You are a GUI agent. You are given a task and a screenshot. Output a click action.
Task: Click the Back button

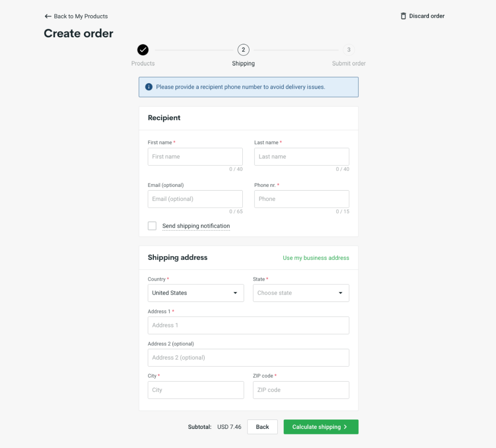pyautogui.click(x=262, y=427)
